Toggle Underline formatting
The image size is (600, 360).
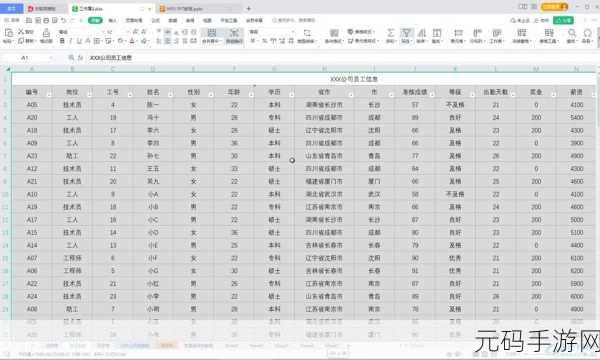coord(79,41)
